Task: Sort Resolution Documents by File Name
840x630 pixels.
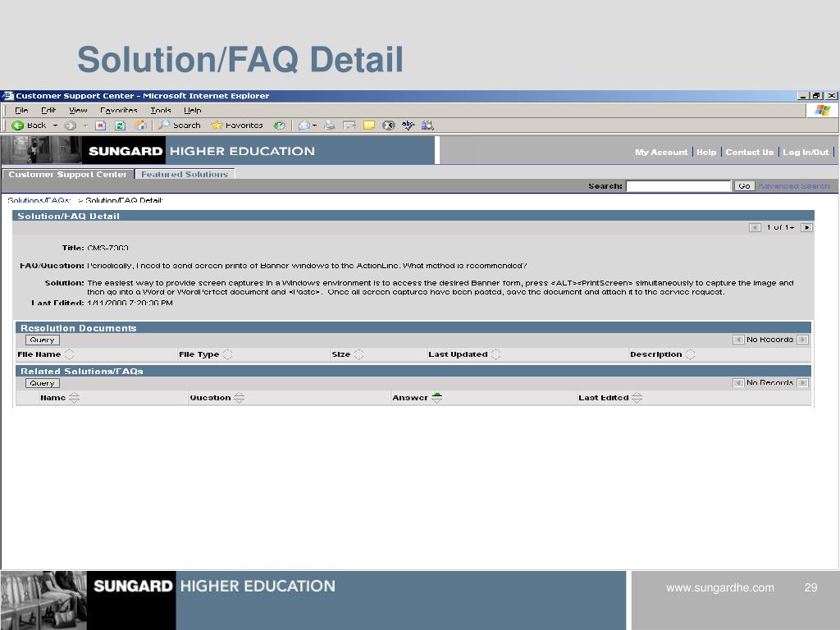Action: pos(69,354)
